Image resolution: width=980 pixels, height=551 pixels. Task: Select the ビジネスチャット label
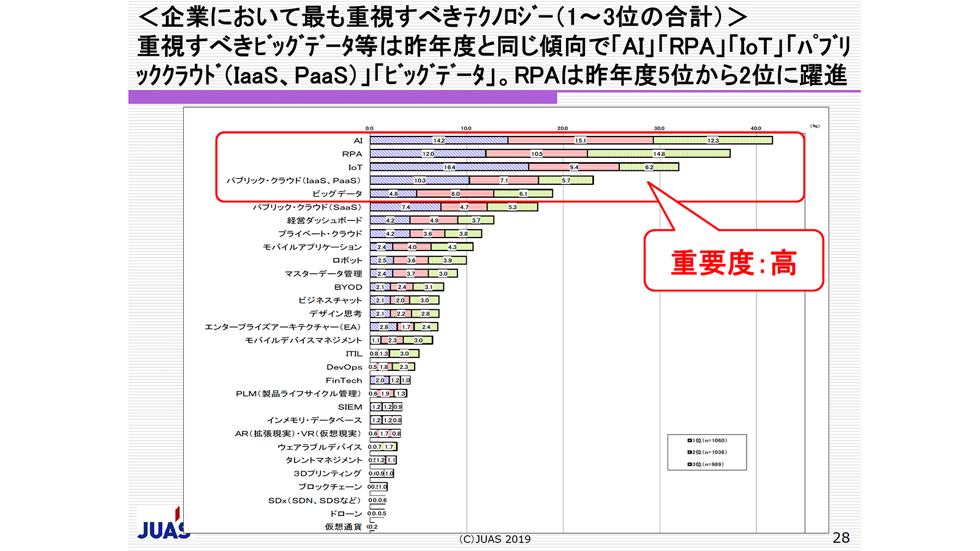(330, 300)
